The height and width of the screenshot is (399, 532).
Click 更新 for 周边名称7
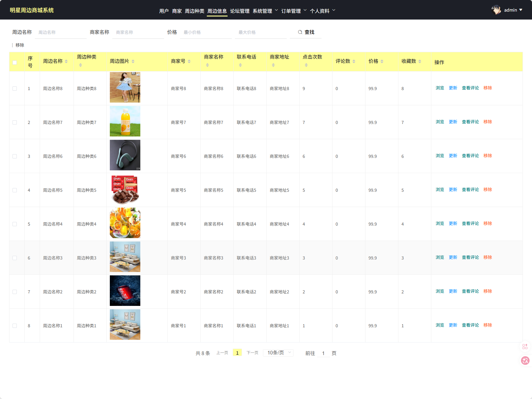453,122
